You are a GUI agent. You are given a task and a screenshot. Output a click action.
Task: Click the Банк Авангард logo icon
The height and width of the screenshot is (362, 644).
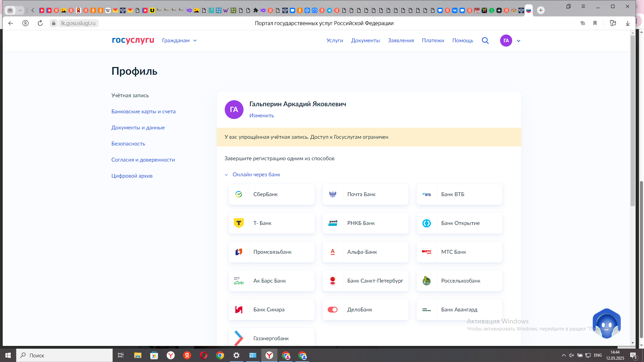pos(427,310)
